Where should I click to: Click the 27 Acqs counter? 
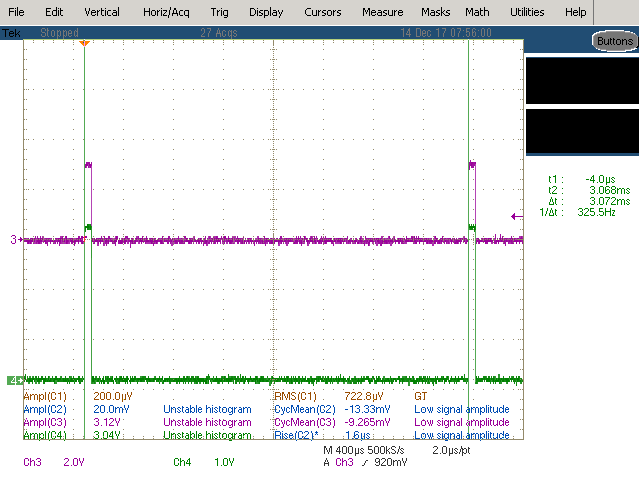(219, 33)
